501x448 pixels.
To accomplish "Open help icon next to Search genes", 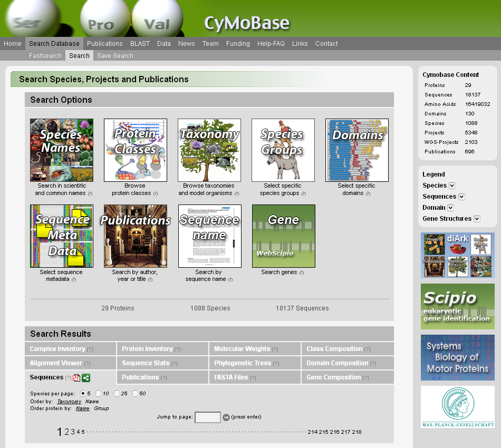I will click(x=302, y=272).
